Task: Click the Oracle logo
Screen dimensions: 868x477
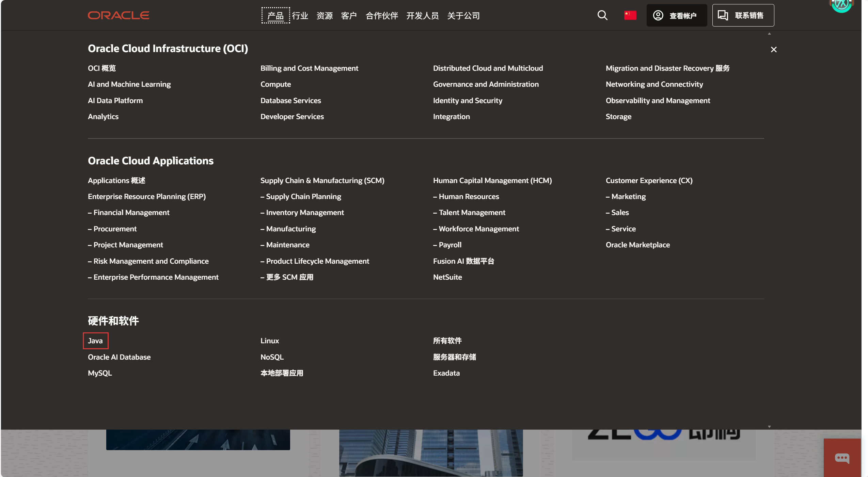Action: coord(119,15)
